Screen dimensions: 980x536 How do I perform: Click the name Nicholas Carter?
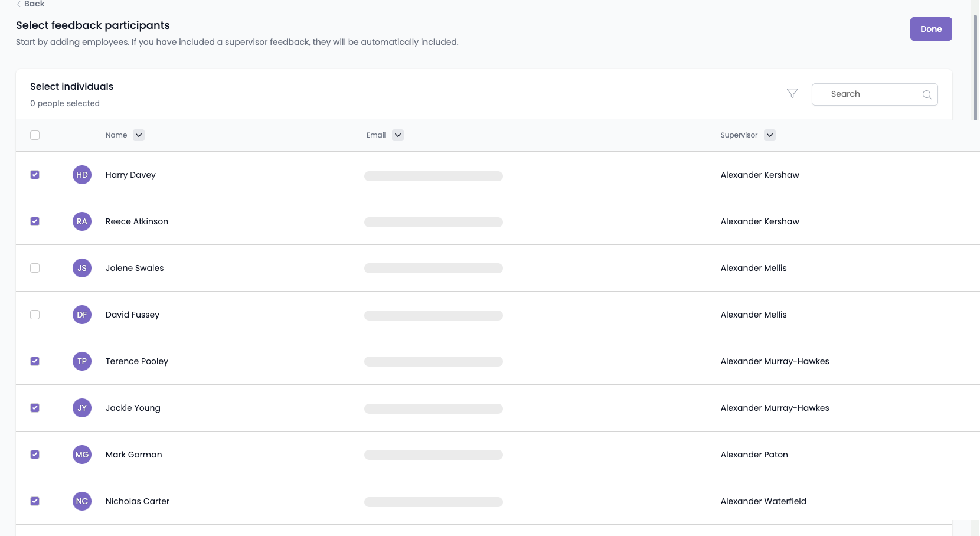138,501
